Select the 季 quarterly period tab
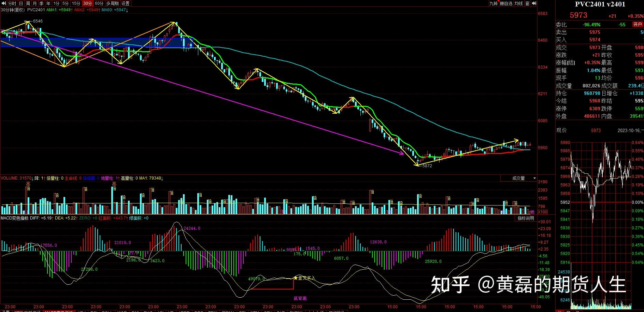The image size is (644, 312). 42,3
